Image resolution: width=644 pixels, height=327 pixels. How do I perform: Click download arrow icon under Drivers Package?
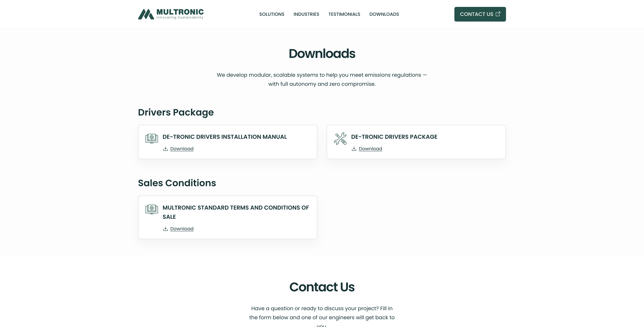(x=354, y=149)
